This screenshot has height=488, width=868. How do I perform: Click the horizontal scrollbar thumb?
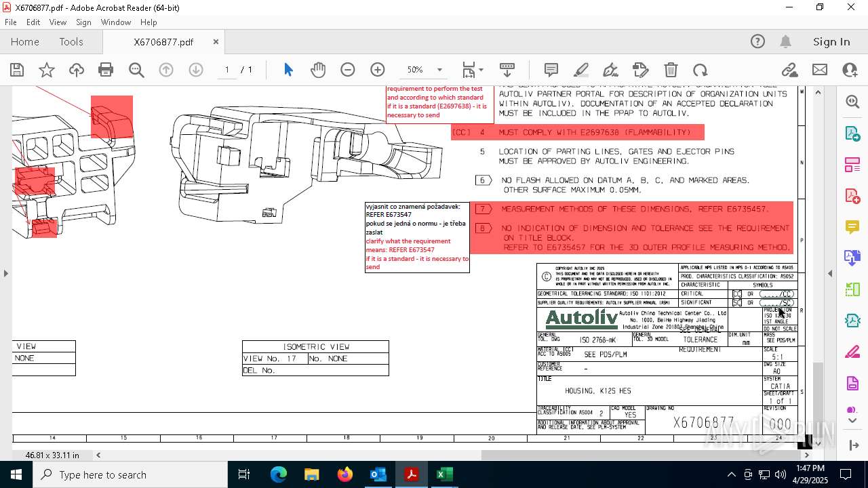[642, 455]
